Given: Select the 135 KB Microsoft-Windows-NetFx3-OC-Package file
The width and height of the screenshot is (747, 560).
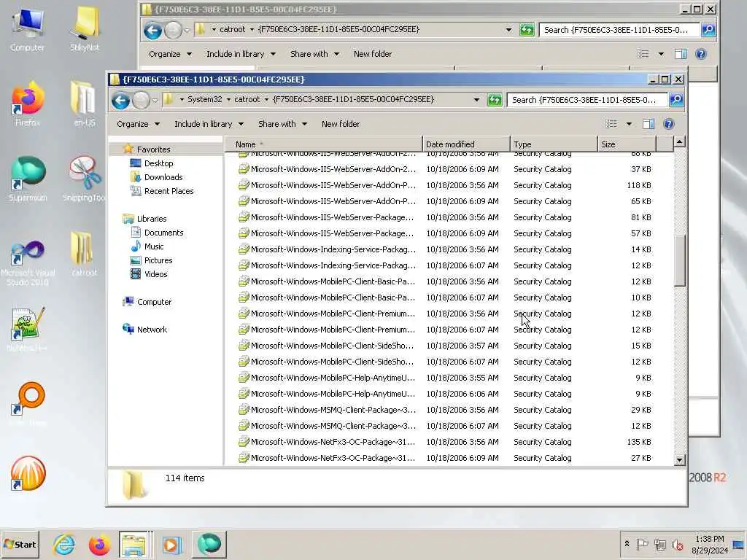Looking at the screenshot, I should point(447,442).
